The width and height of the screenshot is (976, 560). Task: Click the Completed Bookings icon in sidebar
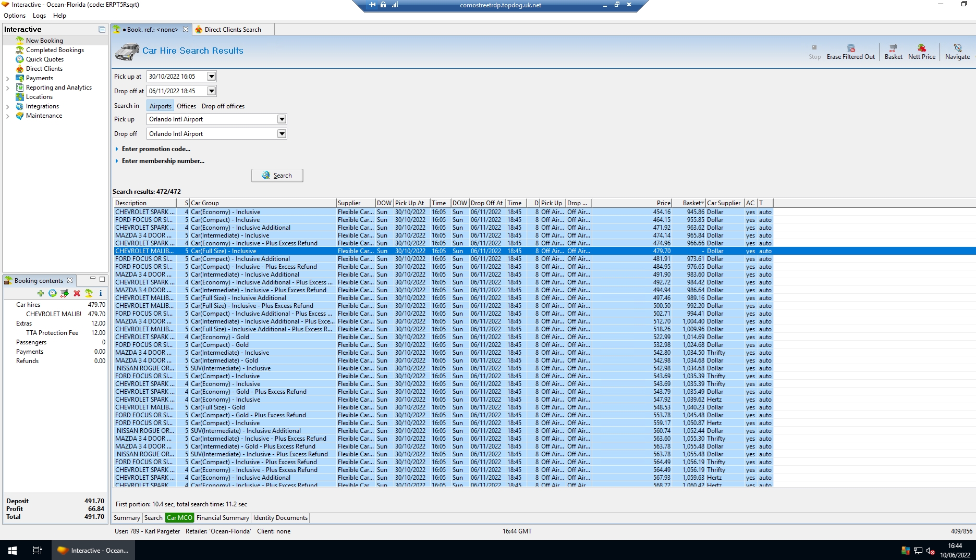click(20, 50)
